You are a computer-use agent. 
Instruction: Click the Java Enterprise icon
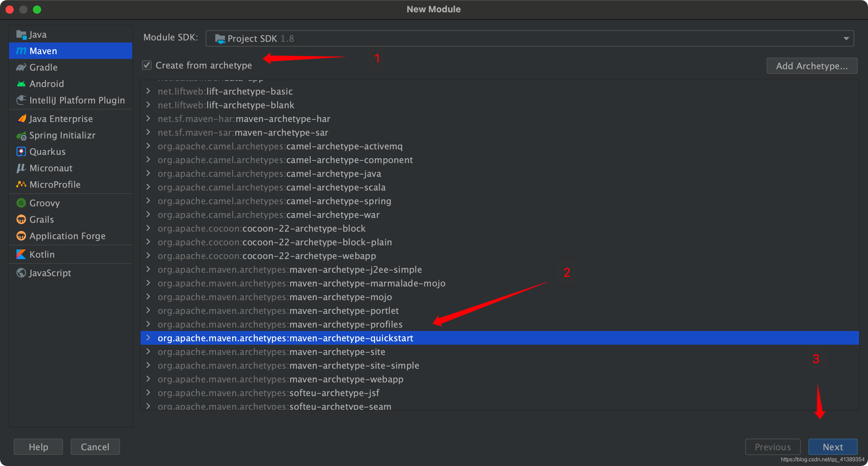pyautogui.click(x=21, y=119)
